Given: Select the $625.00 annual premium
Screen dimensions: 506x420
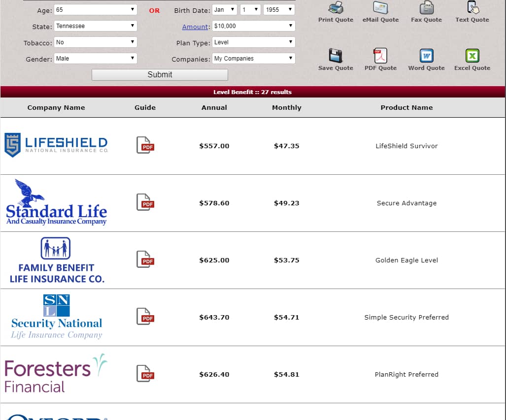Looking at the screenshot, I should click(214, 260).
